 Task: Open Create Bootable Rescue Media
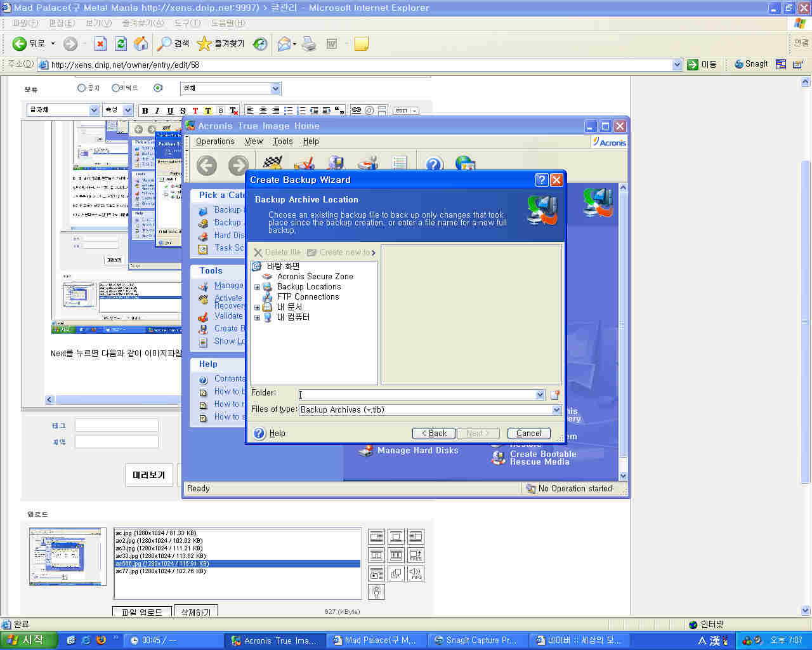click(x=535, y=458)
